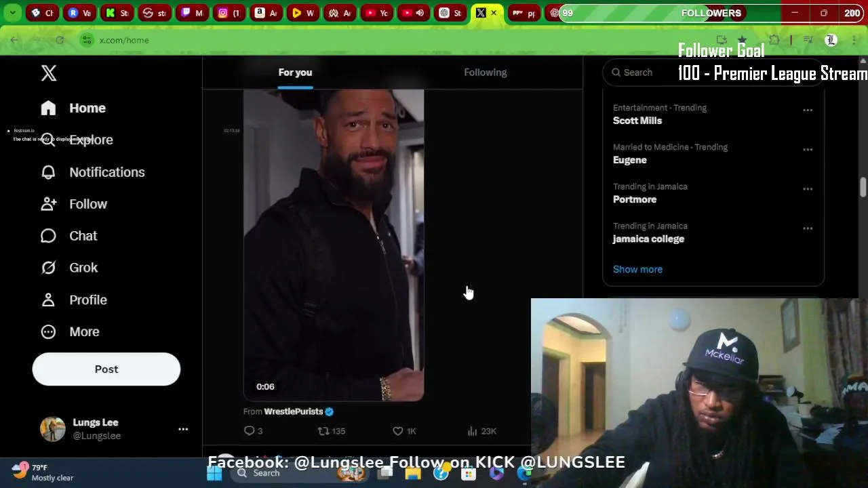Open Task View on taskbar
Screen dimensions: 868x488
click(385, 473)
